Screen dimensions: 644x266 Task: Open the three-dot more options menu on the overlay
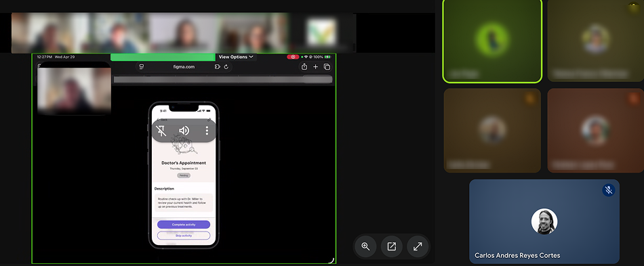point(207,131)
